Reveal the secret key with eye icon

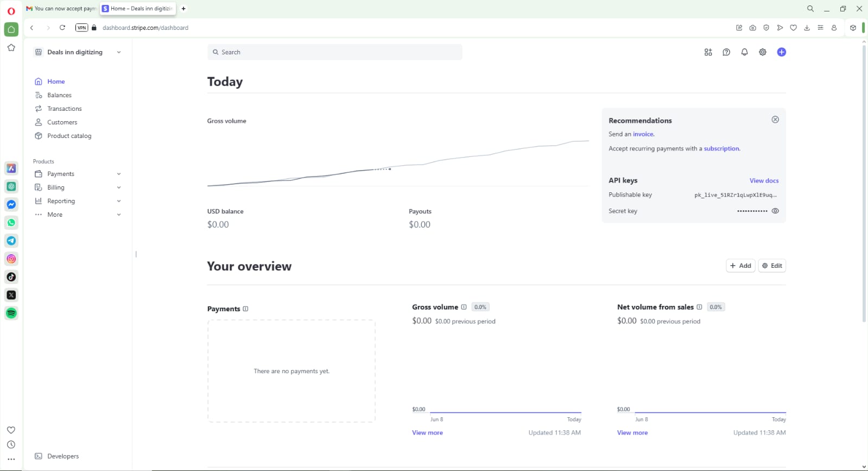click(775, 211)
